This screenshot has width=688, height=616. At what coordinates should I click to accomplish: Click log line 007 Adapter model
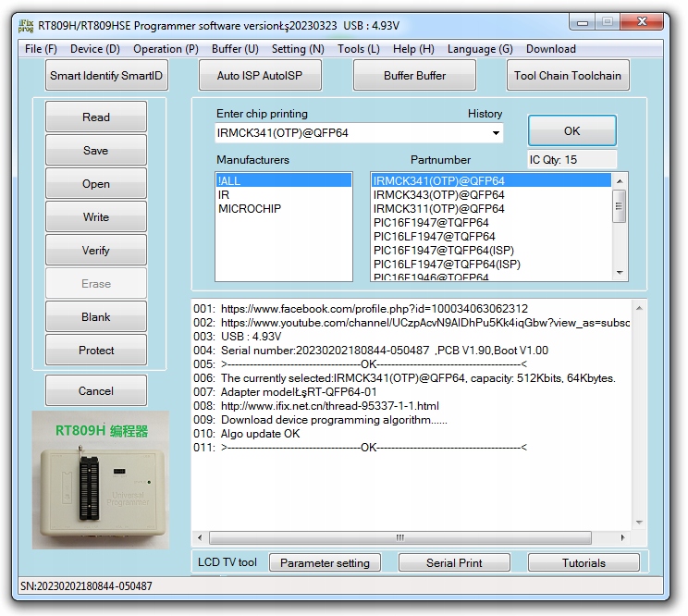pos(285,392)
